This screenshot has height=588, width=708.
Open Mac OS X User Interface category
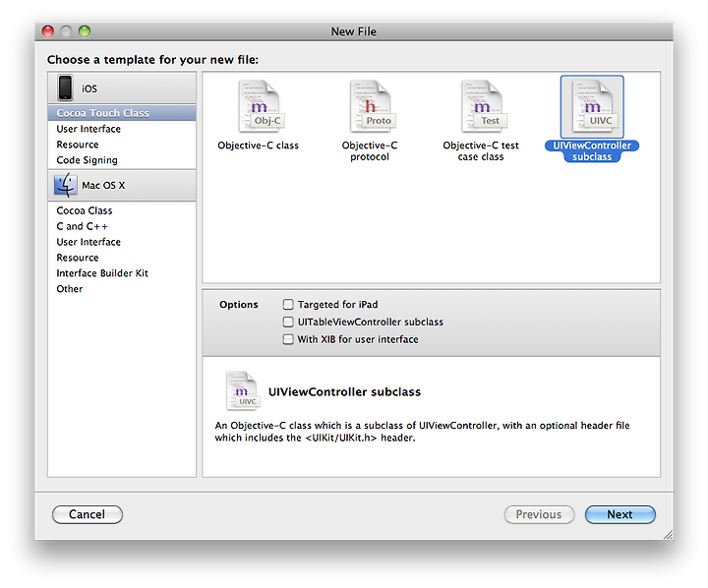click(x=122, y=242)
